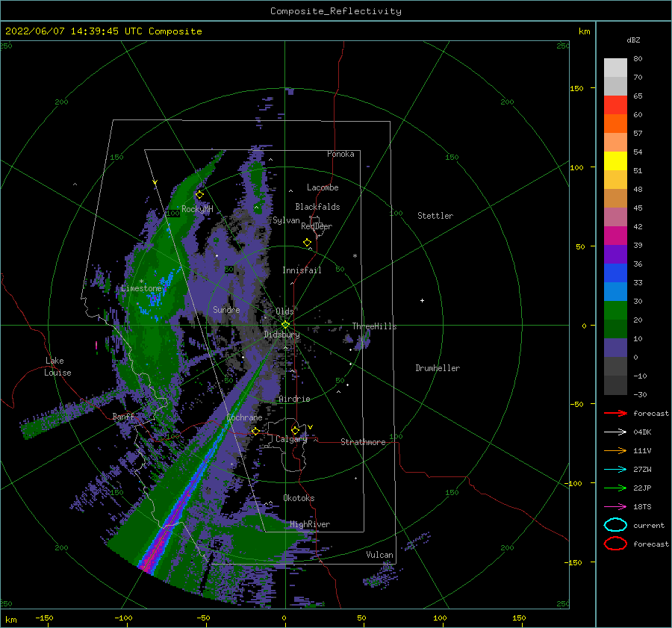Select the Lake Louise label
This screenshot has height=628, width=672.
(x=57, y=367)
